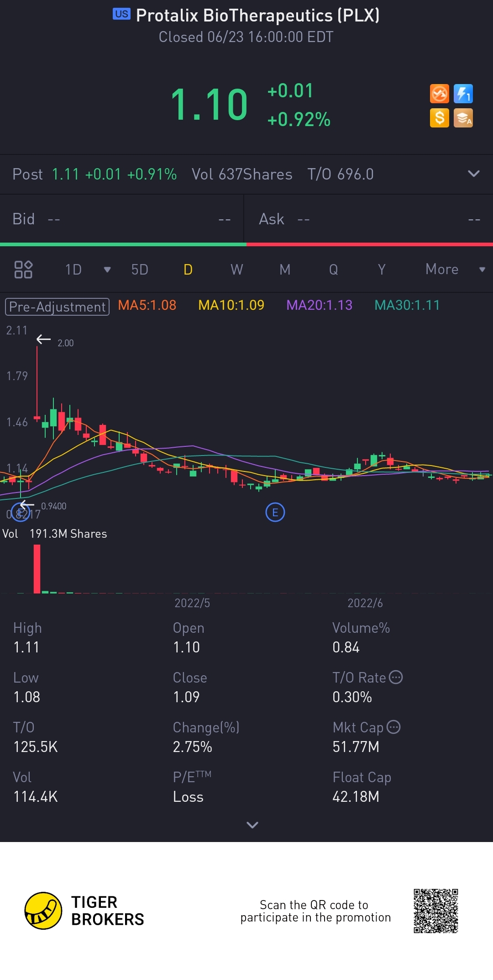Tap the blue lightning bolt badge icon
Image resolution: width=493 pixels, height=980 pixels.
click(463, 94)
